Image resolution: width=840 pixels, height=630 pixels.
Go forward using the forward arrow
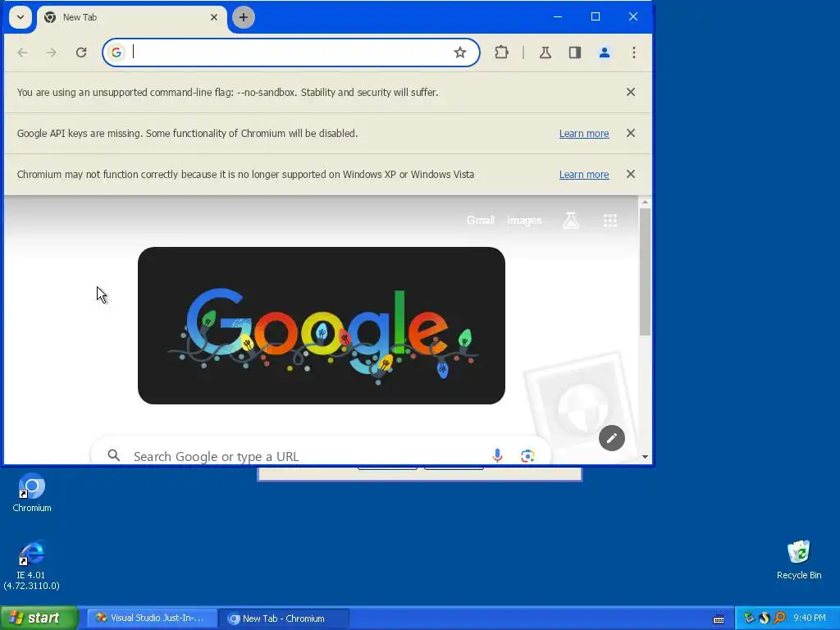[x=52, y=52]
